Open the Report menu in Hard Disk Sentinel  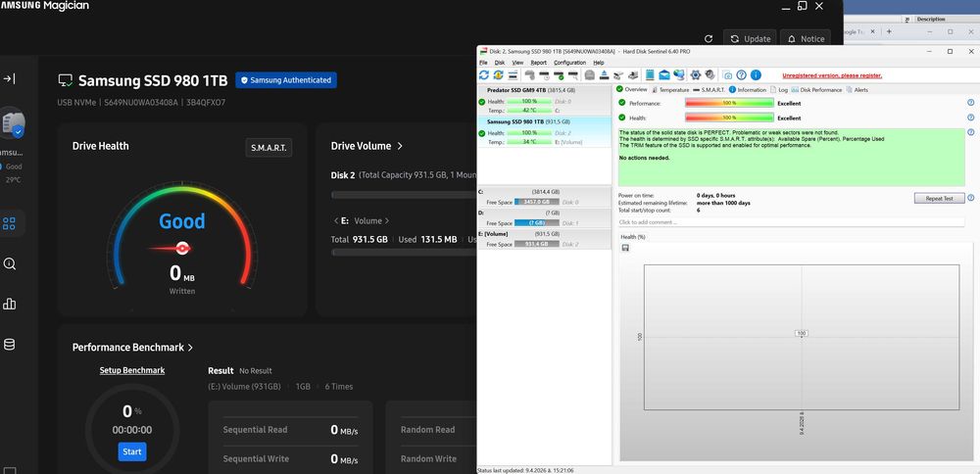(x=539, y=63)
